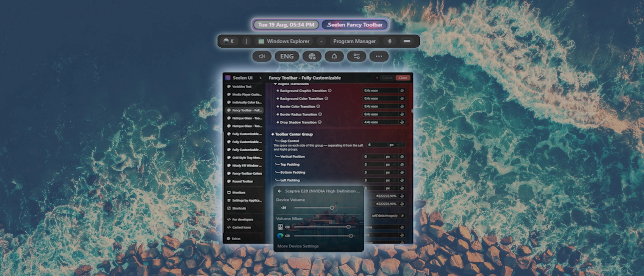Viewport: 644px width, 276px height.
Task: Click the Close button in Seelen UI
Action: point(402,78)
